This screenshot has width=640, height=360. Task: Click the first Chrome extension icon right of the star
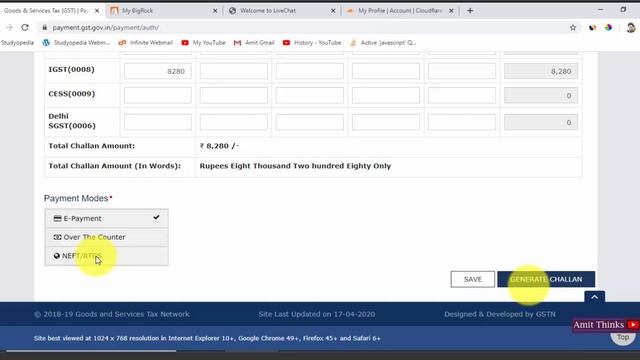[592, 27]
